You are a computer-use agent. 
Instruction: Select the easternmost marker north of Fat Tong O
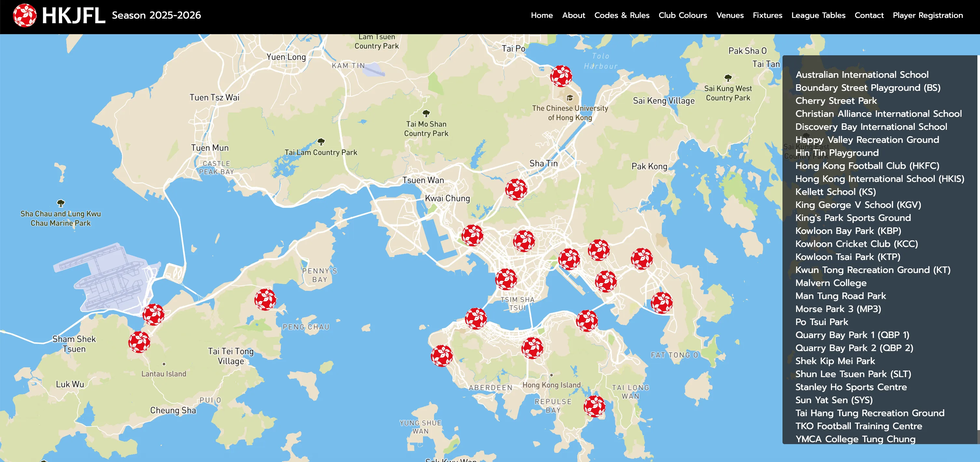pos(661,303)
